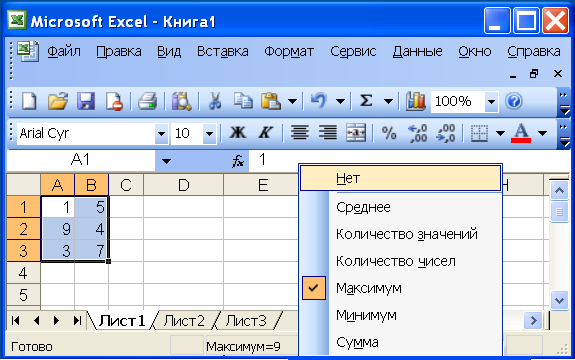Expand the font color dropdown arrow
The image size is (575, 360).
542,133
